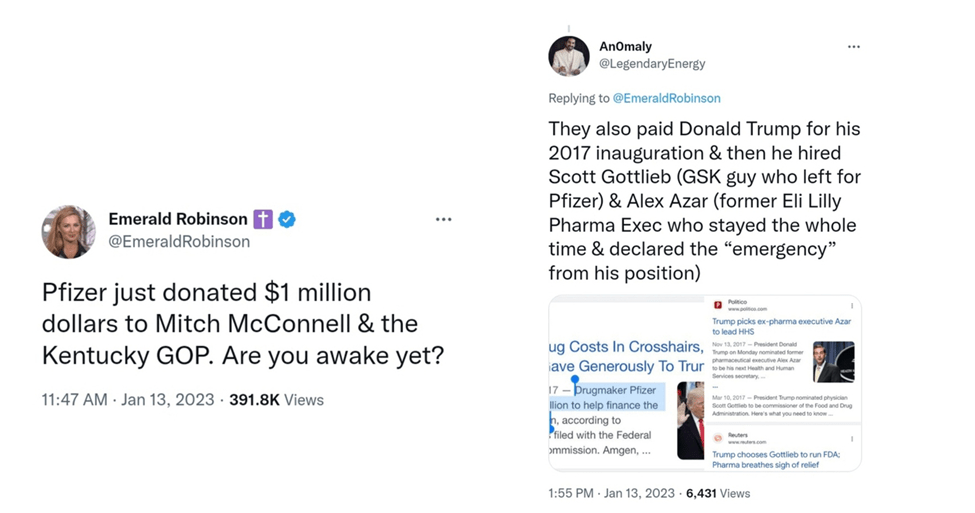Open Emerald Robinson's profile picture
The height and width of the screenshot is (513, 975).
(x=68, y=231)
